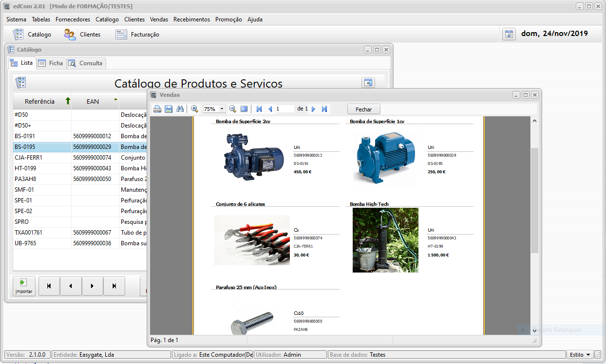
Task: Click the report page number field
Action: 284,109
